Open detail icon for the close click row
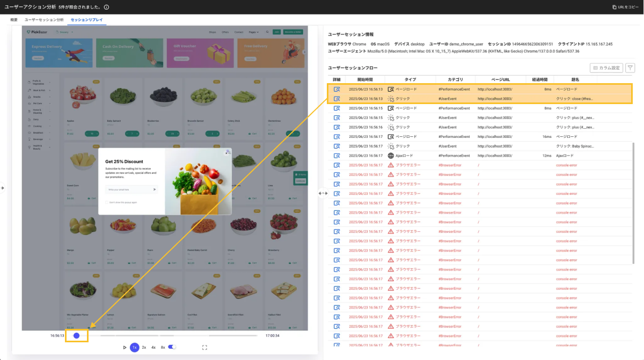This screenshot has width=644, height=360. tap(337, 99)
